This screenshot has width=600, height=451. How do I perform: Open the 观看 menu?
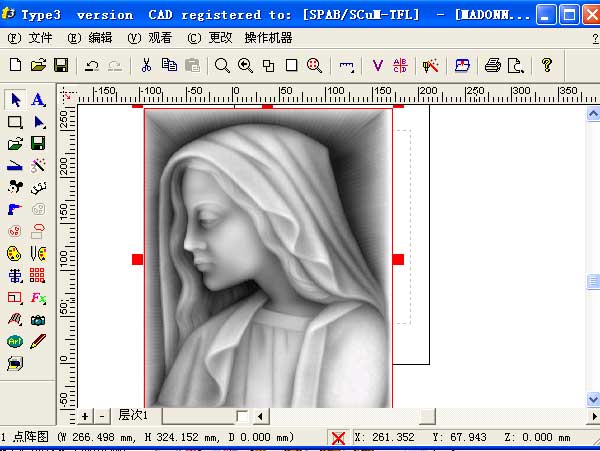(x=150, y=38)
